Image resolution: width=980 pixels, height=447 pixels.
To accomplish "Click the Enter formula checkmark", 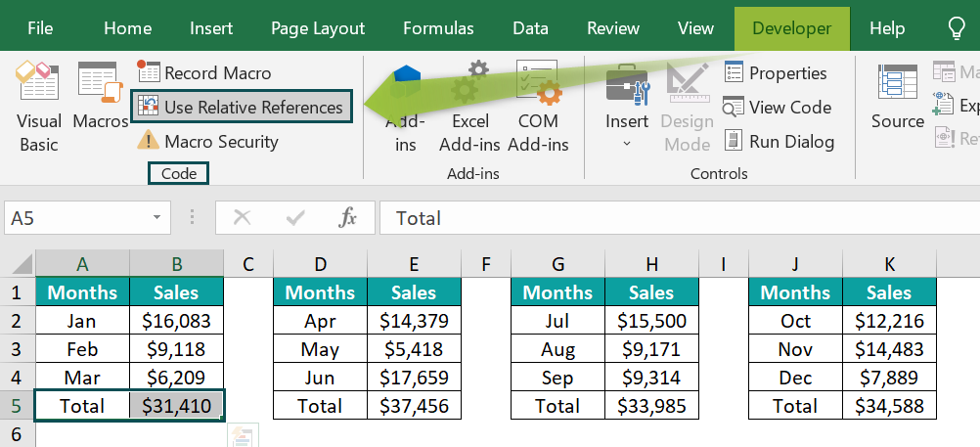I will click(294, 217).
